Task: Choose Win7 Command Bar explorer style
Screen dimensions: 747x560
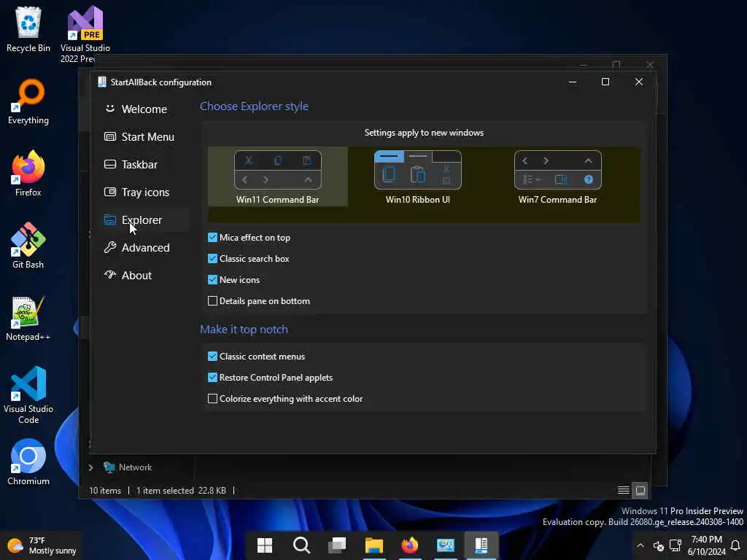Action: pos(557,176)
